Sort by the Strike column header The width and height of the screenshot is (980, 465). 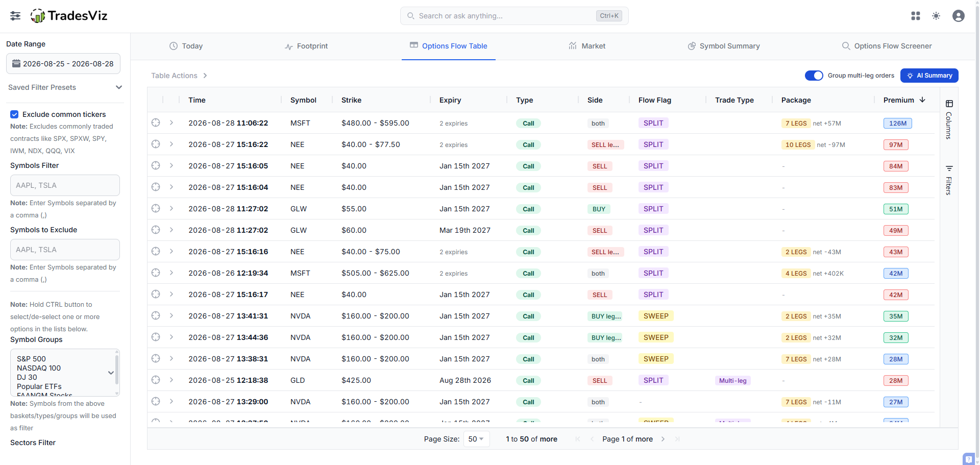pyautogui.click(x=351, y=100)
